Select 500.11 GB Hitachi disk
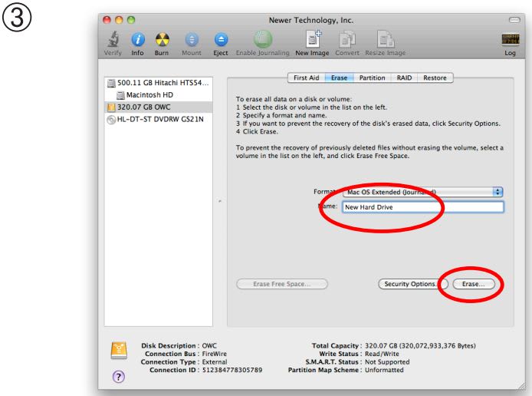Screen dimensions: 532x396 [159, 83]
